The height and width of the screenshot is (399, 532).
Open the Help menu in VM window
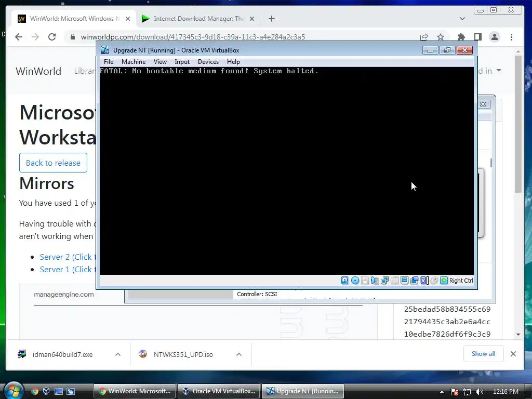tap(233, 62)
